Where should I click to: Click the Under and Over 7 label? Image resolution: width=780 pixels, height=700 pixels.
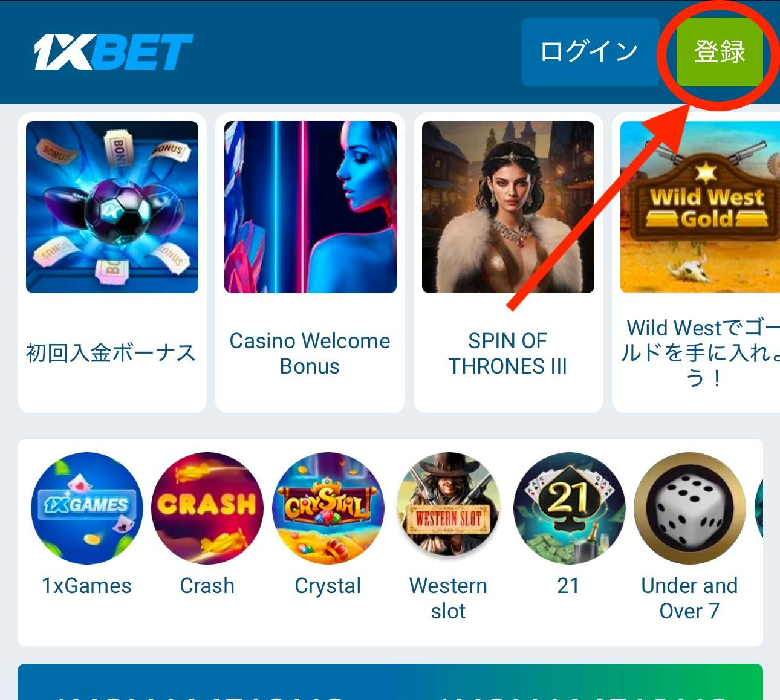click(x=689, y=598)
